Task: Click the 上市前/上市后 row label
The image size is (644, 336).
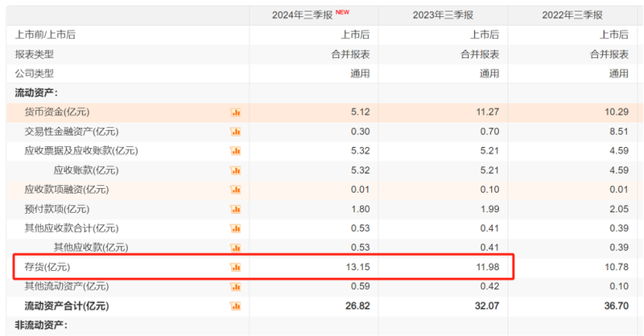Action: (x=45, y=35)
